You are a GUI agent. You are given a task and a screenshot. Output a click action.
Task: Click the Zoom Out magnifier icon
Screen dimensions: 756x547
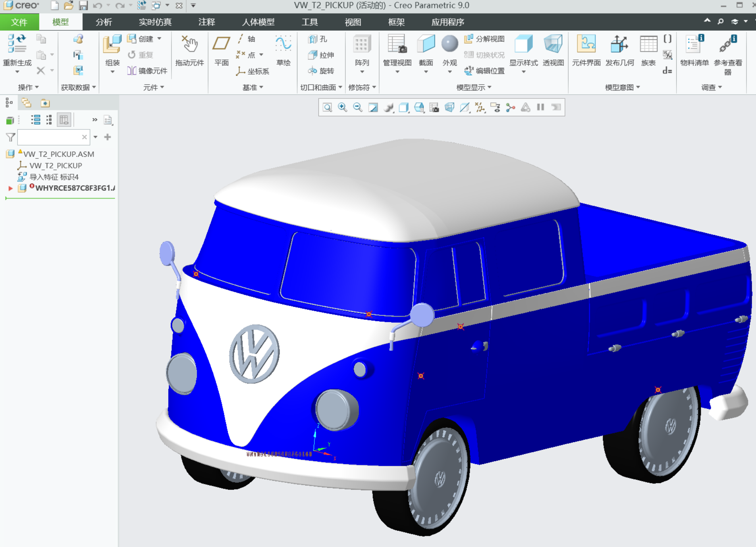358,107
